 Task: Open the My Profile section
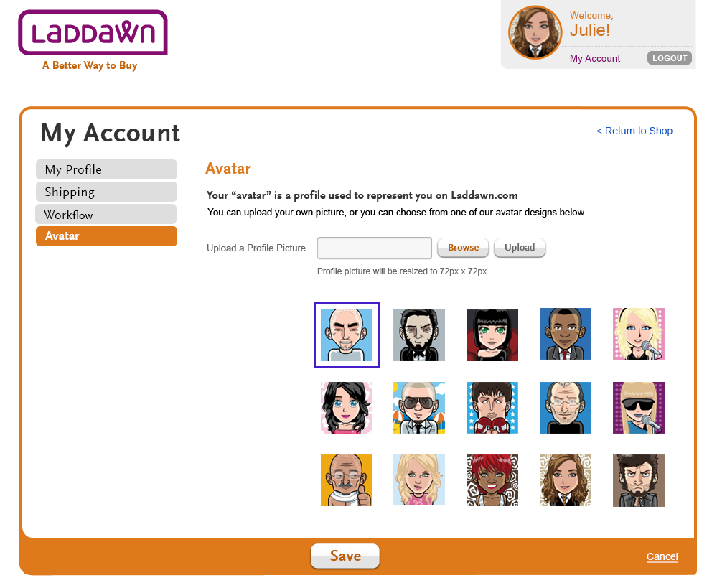click(x=106, y=169)
